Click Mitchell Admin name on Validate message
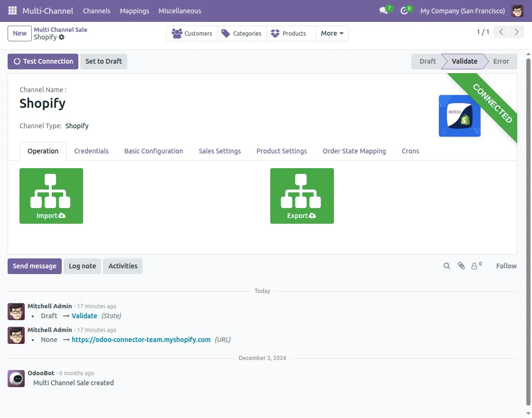Image resolution: width=532 pixels, height=418 pixels. (x=50, y=306)
